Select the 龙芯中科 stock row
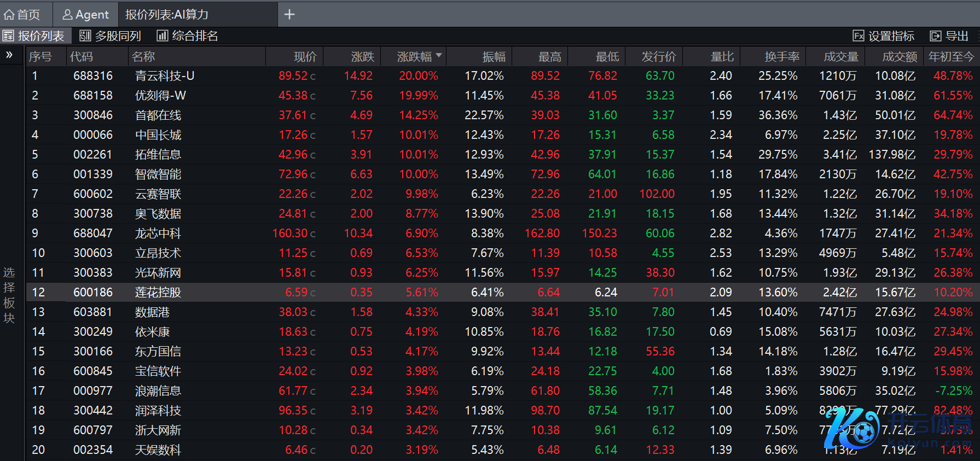The height and width of the screenshot is (461, 980). pyautogui.click(x=158, y=234)
